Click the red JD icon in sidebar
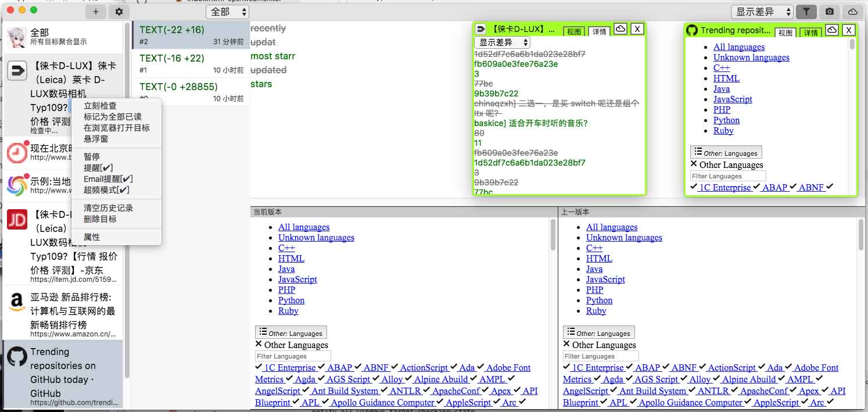The image size is (868, 412). pyautogui.click(x=17, y=219)
